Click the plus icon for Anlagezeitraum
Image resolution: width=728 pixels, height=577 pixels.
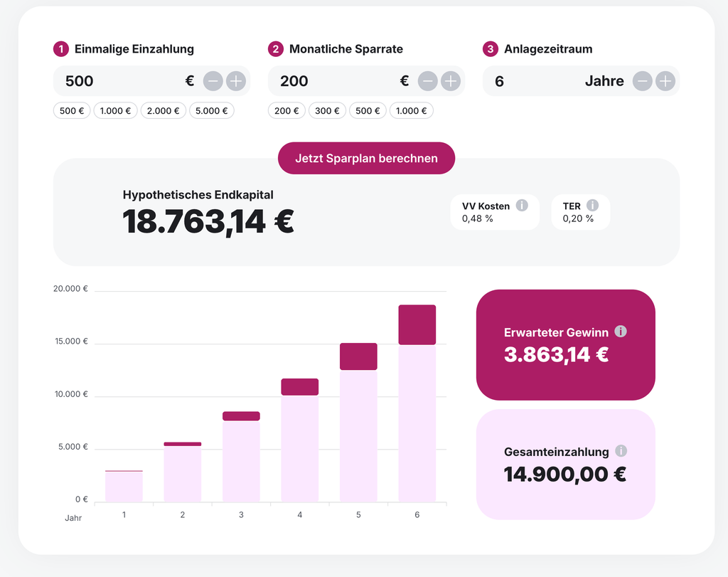665,81
